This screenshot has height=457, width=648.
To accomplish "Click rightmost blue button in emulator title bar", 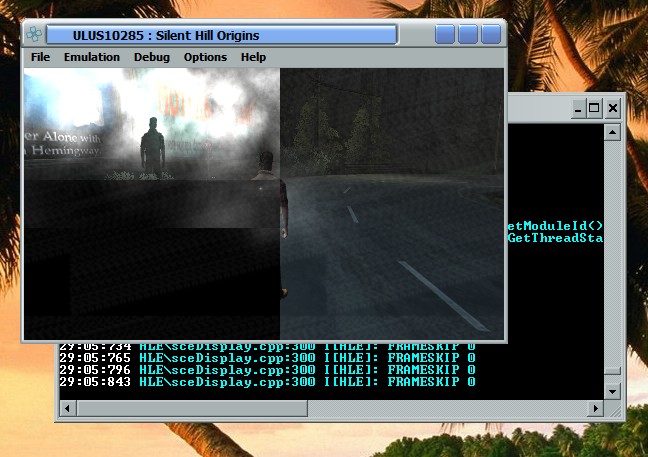I will coord(490,35).
